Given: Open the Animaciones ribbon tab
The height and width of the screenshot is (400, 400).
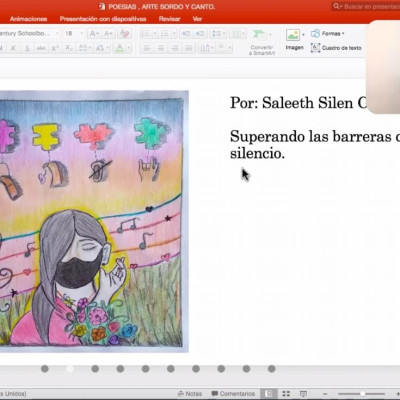Looking at the screenshot, I should click(28, 19).
